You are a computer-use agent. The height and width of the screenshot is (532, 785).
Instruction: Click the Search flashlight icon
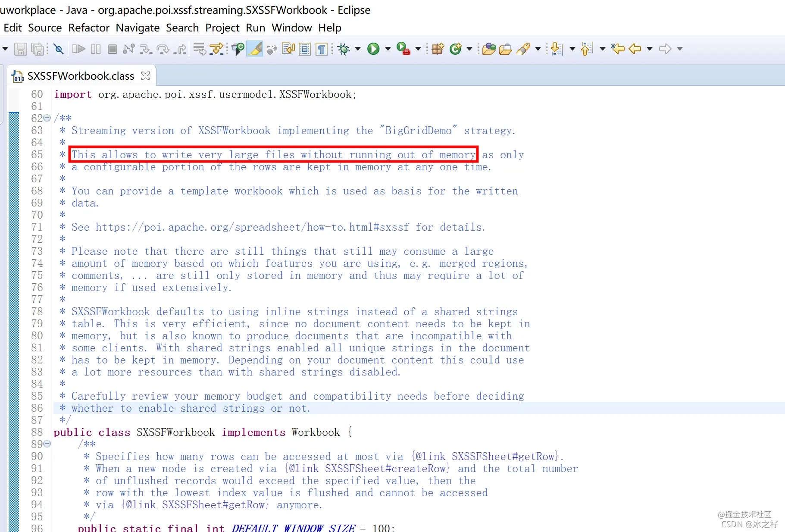523,49
